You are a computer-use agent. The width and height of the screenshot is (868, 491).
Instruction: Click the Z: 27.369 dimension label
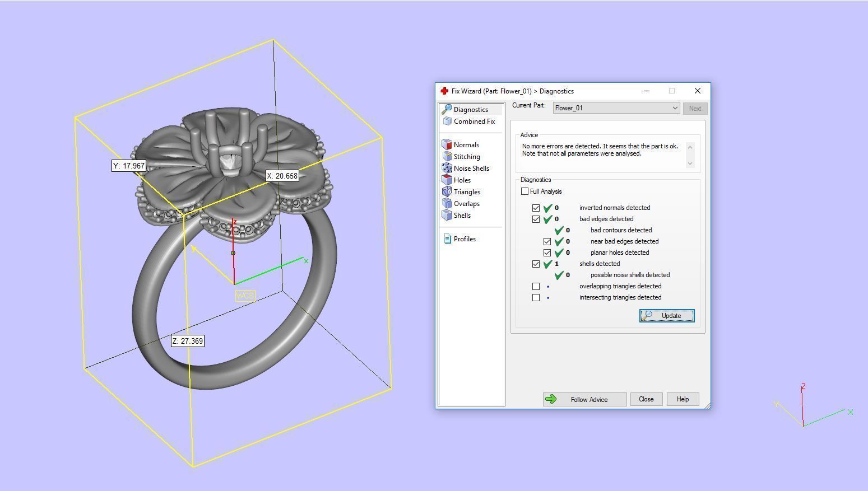point(188,341)
